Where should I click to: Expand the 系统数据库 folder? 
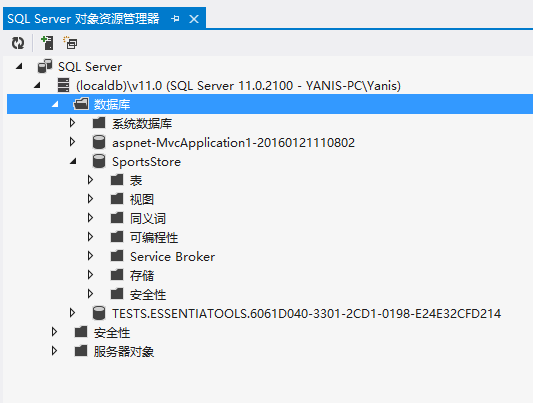pyautogui.click(x=72, y=123)
